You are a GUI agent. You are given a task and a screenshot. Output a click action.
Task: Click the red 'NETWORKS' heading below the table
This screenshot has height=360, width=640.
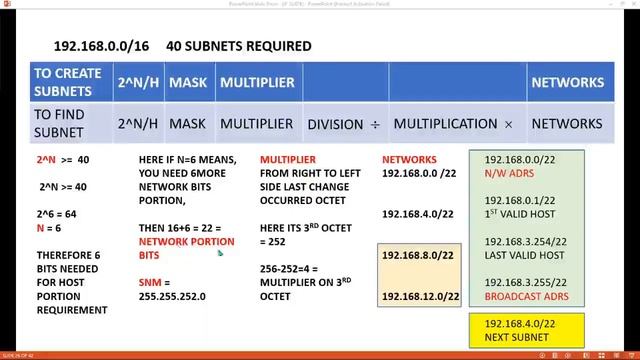[409, 160]
